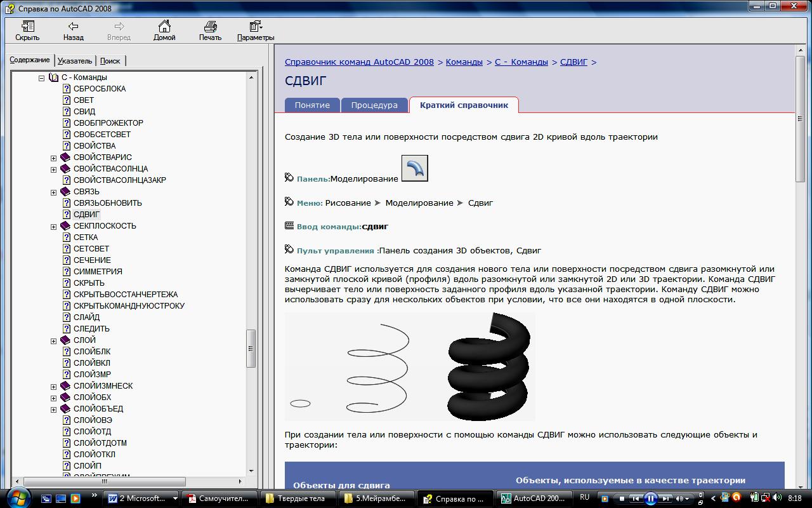Screen dimensions: 812x508
Task: Expand the СЛОЙОБХ tree node
Action: (x=54, y=398)
